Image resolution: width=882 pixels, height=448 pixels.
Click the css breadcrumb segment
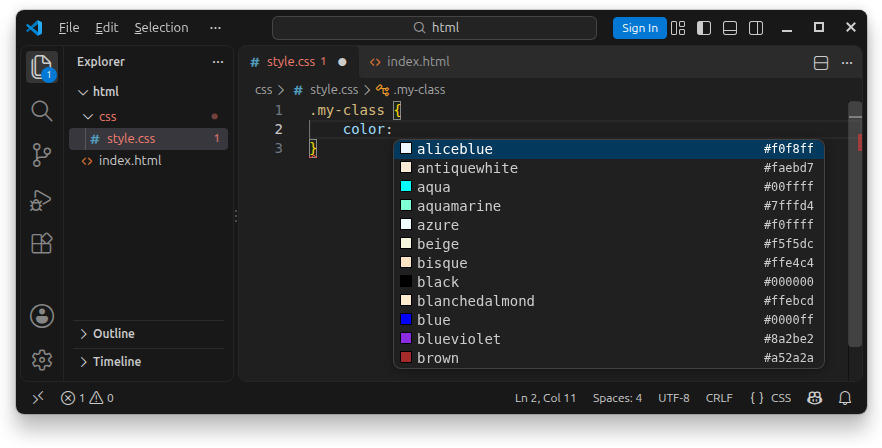pyautogui.click(x=264, y=89)
